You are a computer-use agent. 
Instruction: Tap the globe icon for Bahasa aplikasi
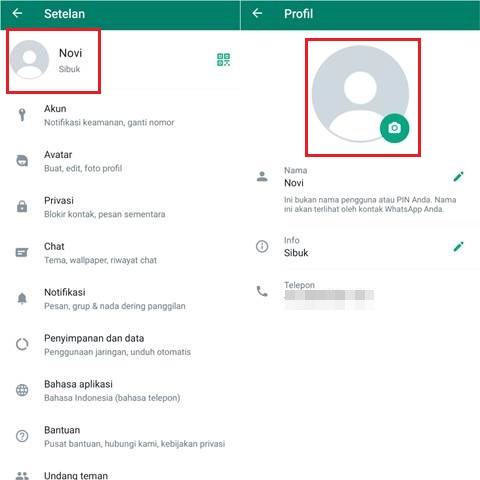tap(22, 390)
